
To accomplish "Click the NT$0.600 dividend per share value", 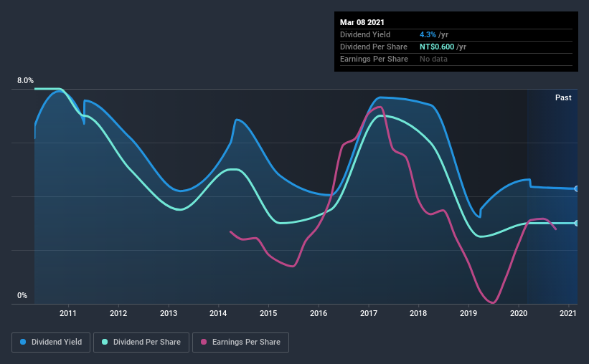I will pyautogui.click(x=436, y=47).
